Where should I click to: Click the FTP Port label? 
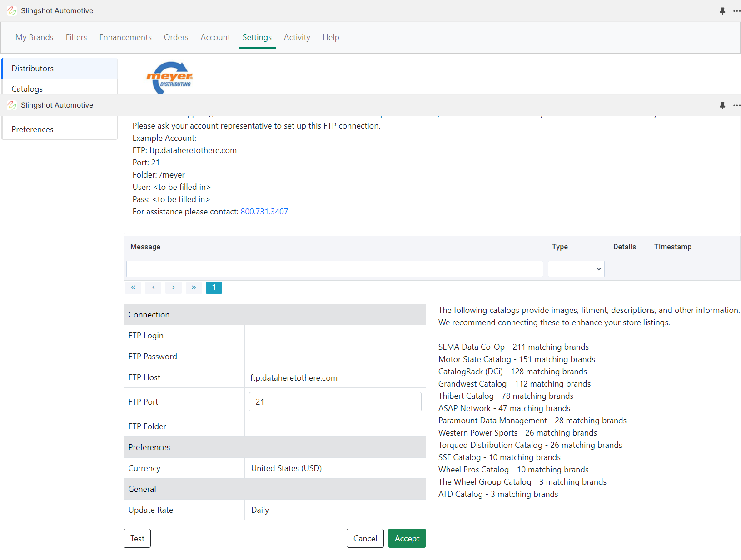click(x=143, y=402)
